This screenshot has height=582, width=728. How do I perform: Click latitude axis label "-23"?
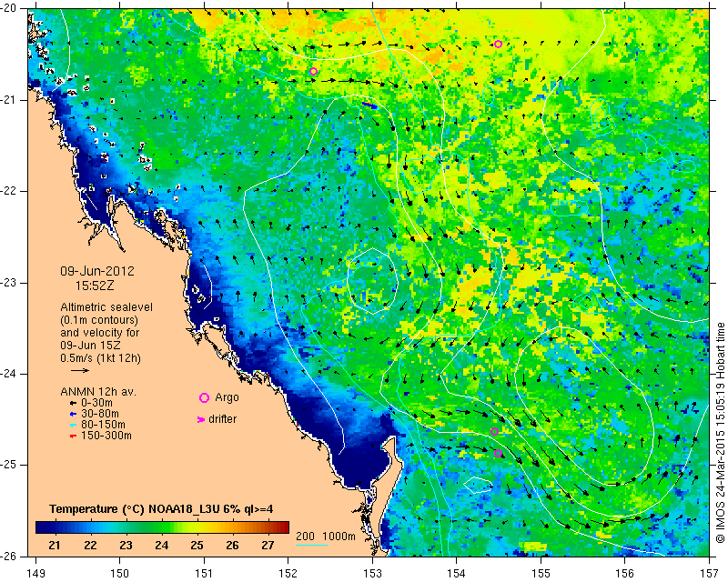[8, 283]
